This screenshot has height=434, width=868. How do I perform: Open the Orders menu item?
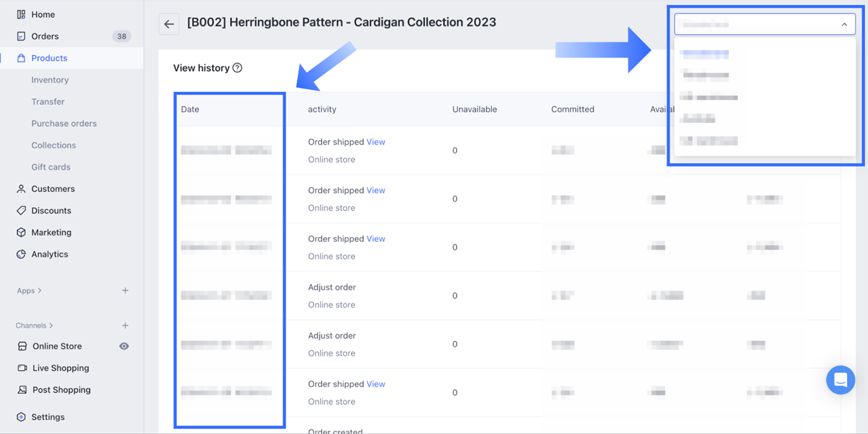tap(45, 36)
